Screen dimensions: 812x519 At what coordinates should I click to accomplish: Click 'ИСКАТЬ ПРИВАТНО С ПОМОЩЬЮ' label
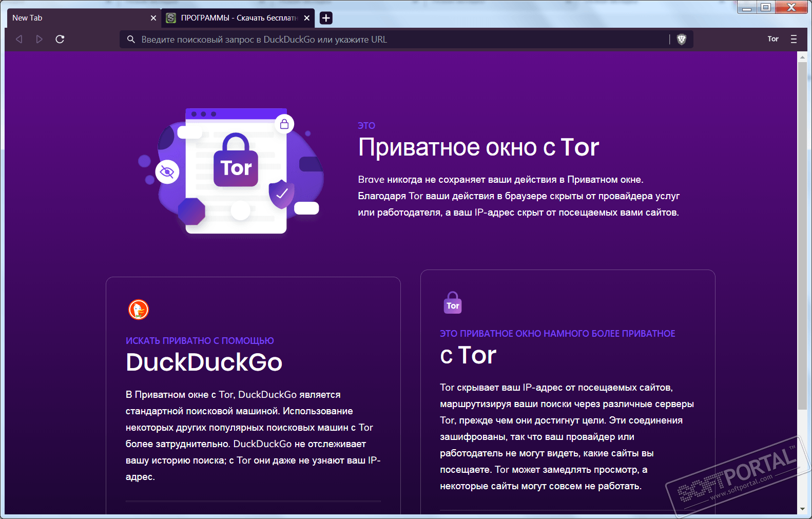tap(200, 341)
